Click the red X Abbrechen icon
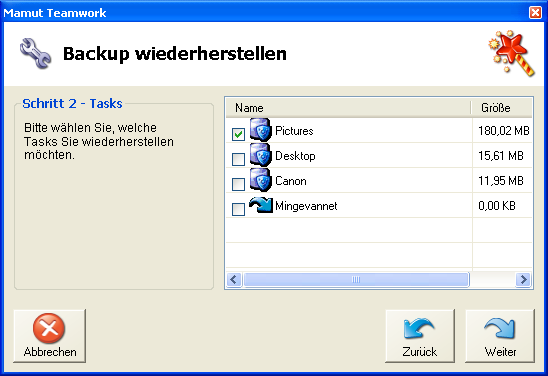 pos(49,328)
